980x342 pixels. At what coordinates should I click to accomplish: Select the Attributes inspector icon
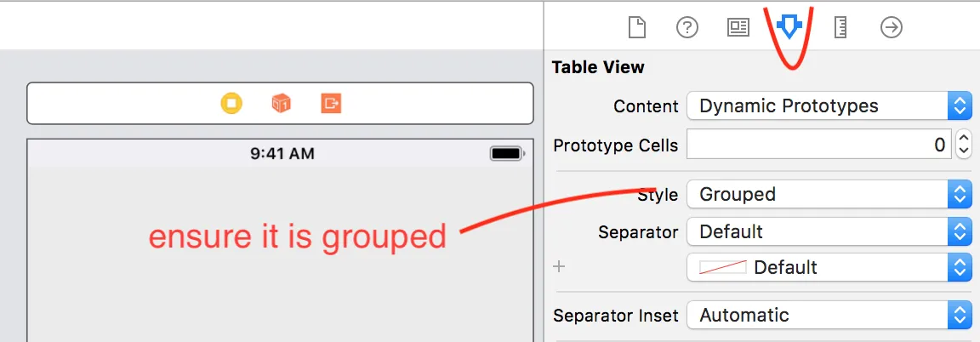789,29
